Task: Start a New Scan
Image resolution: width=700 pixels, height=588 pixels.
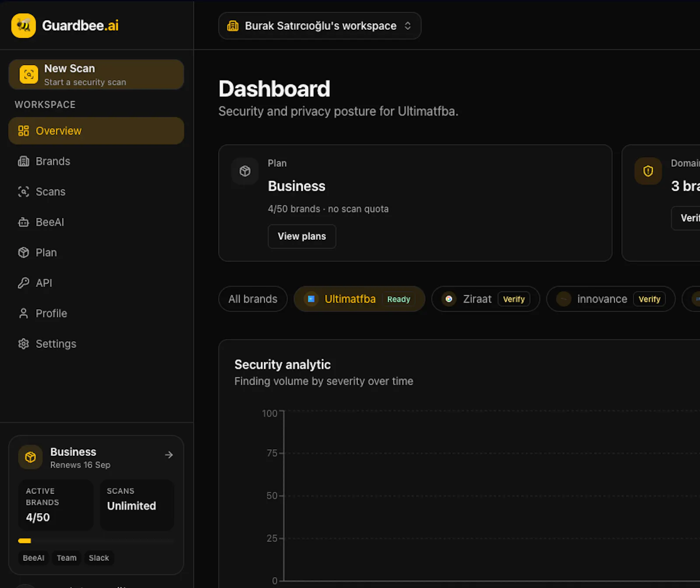Action: (96, 75)
